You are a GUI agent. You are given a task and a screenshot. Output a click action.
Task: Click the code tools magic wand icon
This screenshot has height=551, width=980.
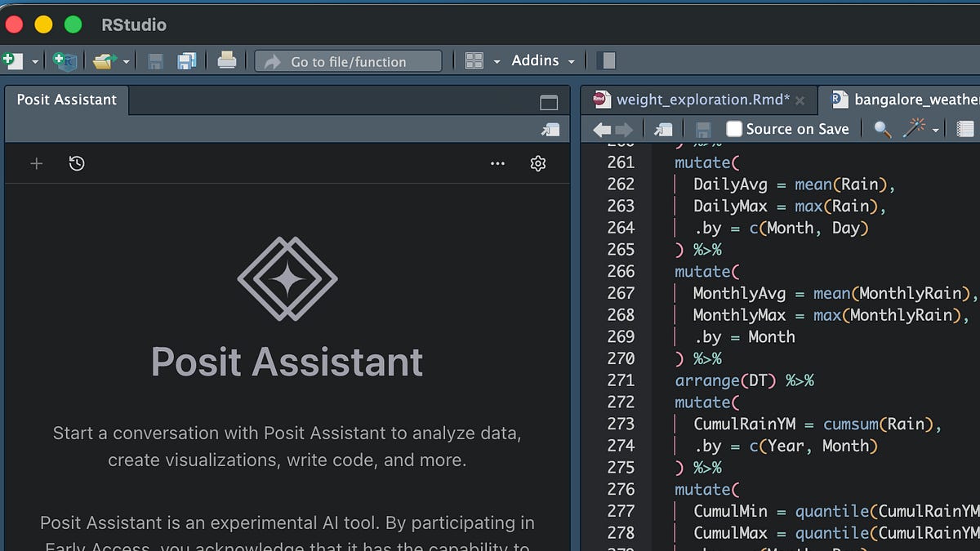click(914, 127)
